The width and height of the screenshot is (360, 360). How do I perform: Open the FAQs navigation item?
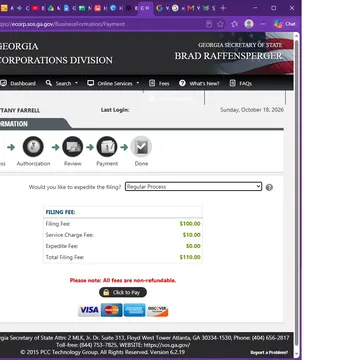coord(241,83)
